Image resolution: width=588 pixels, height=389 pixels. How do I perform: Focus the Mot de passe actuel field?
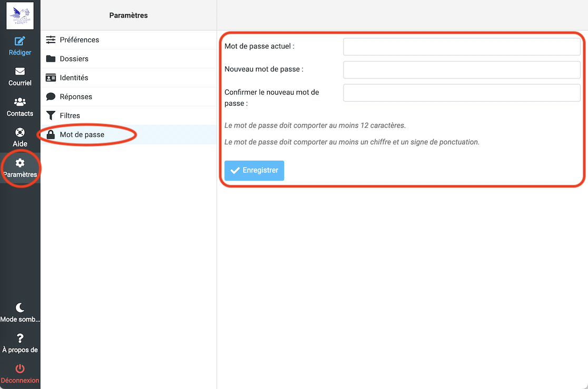(462, 46)
